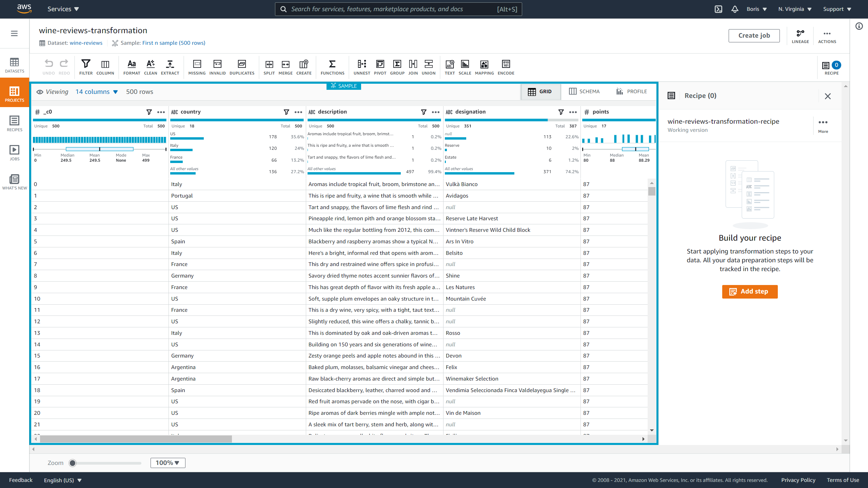This screenshot has width=868, height=488.
Task: Open the Split column tool
Action: point(269,67)
